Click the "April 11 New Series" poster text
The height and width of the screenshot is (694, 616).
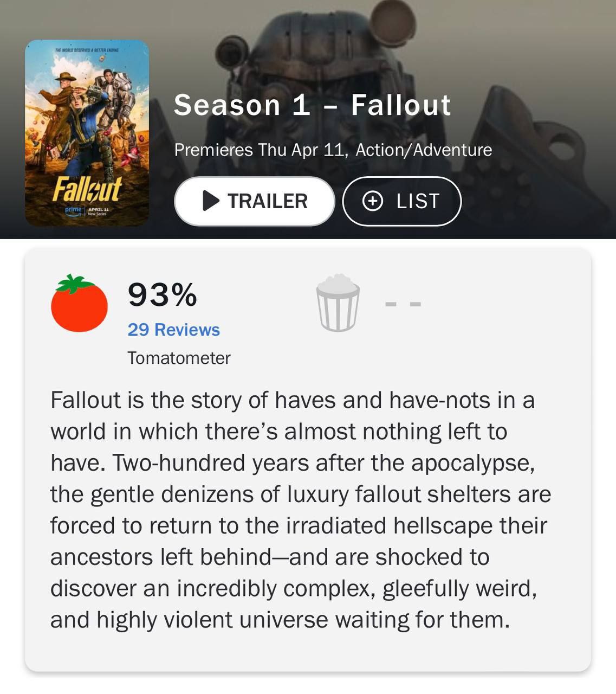tap(98, 211)
